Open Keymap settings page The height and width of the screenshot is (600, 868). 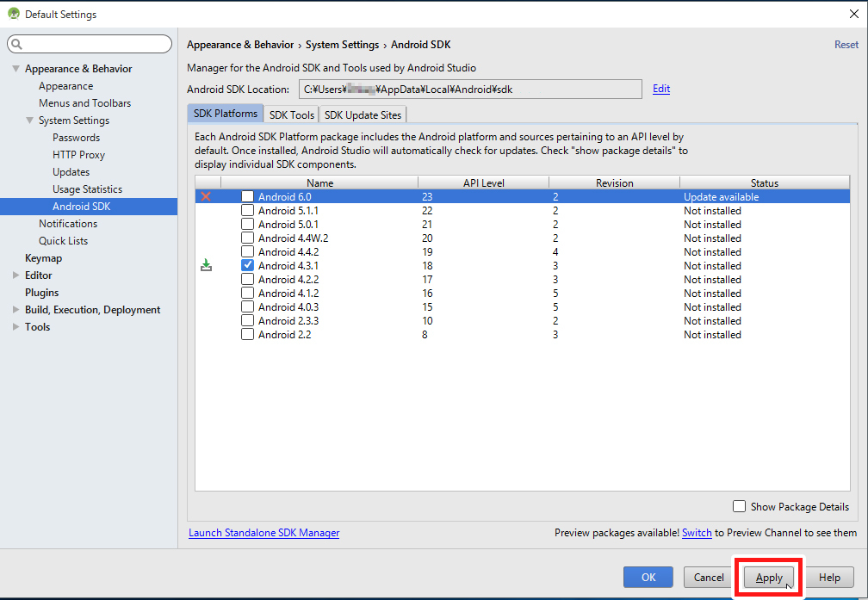(43, 258)
